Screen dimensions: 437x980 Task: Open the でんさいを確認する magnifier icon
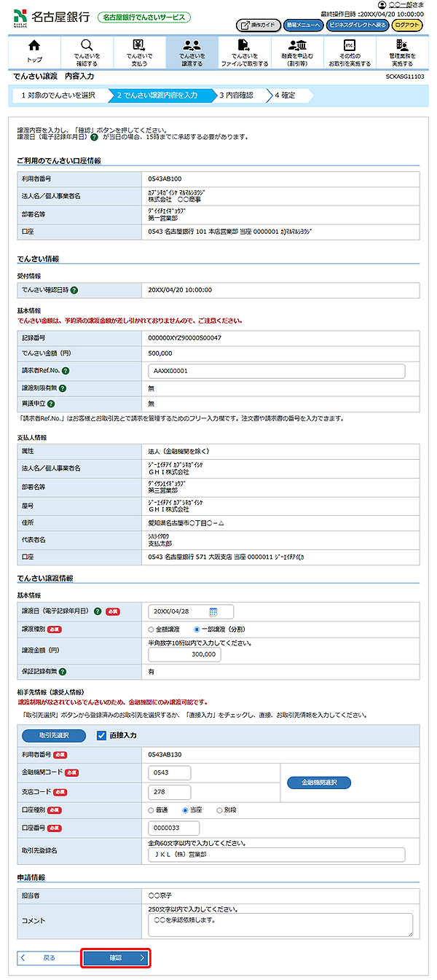(x=87, y=46)
